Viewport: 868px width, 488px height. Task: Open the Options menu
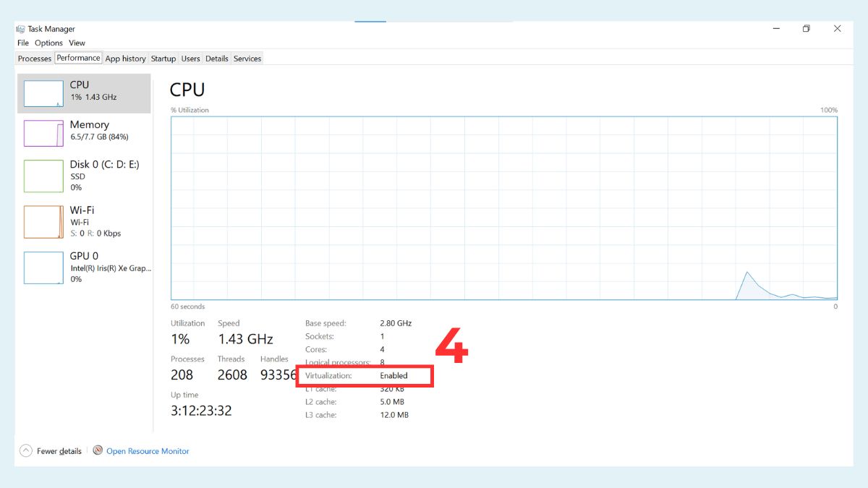coord(48,43)
